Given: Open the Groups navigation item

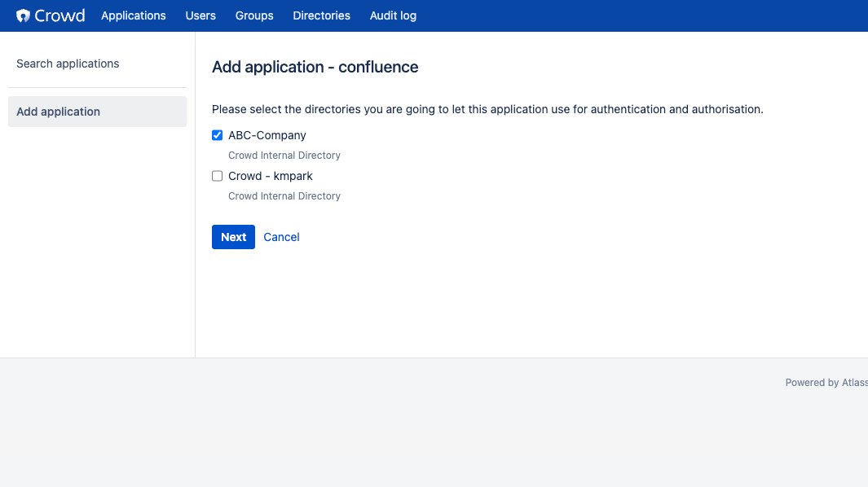Looking at the screenshot, I should 254,15.
